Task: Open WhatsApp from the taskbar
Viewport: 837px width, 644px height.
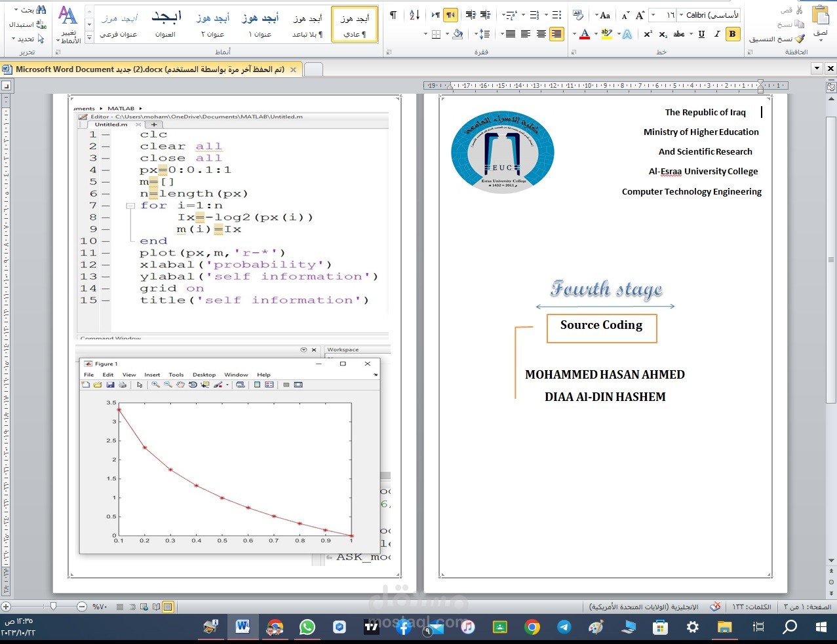Action: (307, 627)
